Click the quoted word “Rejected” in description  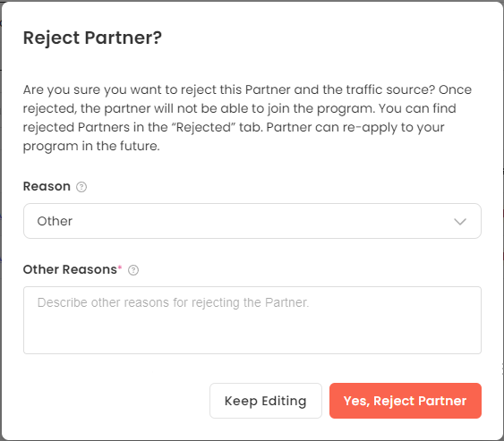click(203, 127)
